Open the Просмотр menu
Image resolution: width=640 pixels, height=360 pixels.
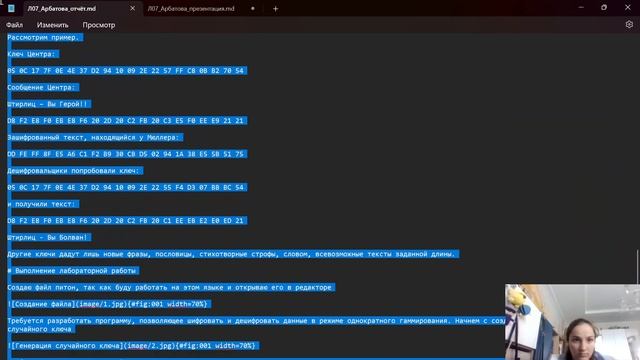[99, 25]
